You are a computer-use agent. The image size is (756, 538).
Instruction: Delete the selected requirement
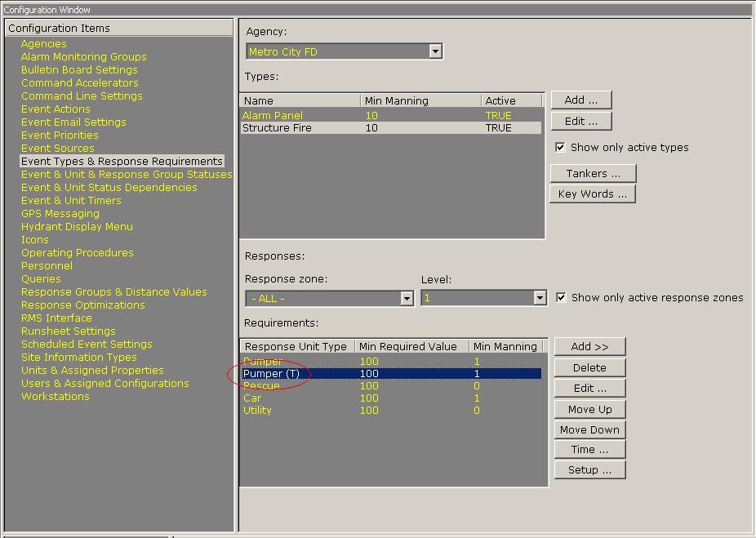[x=589, y=368]
